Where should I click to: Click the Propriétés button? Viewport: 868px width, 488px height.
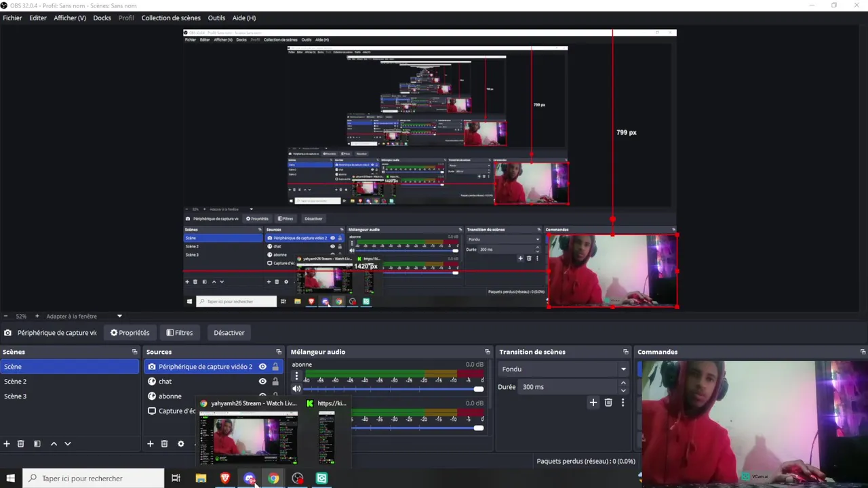130,333
